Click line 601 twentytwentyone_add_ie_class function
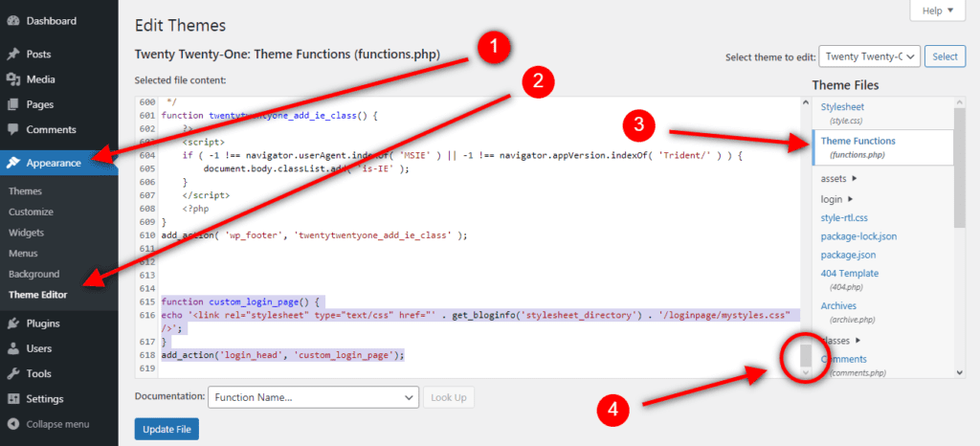This screenshot has width=980, height=446. (270, 116)
